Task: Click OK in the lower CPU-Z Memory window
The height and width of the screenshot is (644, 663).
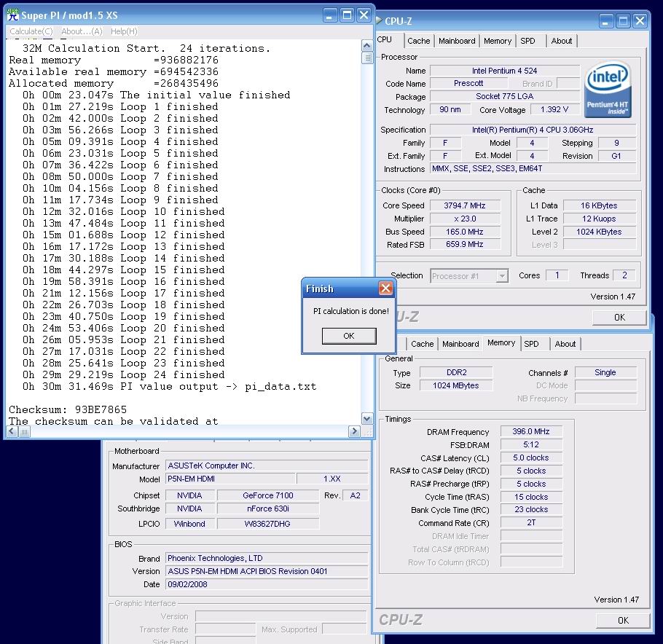Action: pyautogui.click(x=623, y=620)
